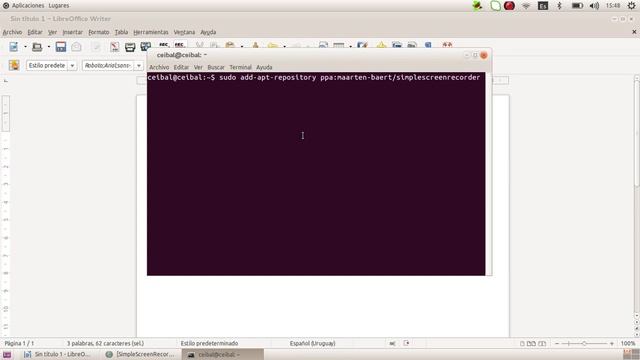Image resolution: width=640 pixels, height=360 pixels.
Task: Click the Es keyboard layout indicator
Action: pyautogui.click(x=543, y=6)
